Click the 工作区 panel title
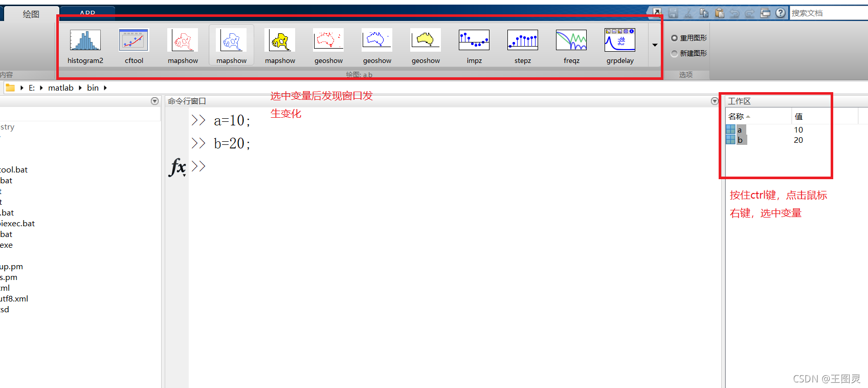 click(x=740, y=101)
